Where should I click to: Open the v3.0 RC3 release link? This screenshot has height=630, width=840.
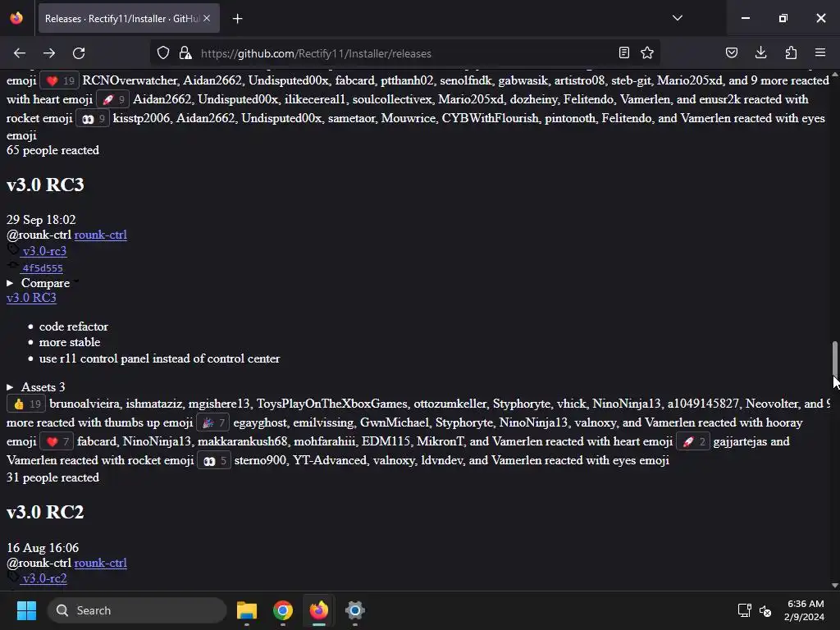[31, 298]
